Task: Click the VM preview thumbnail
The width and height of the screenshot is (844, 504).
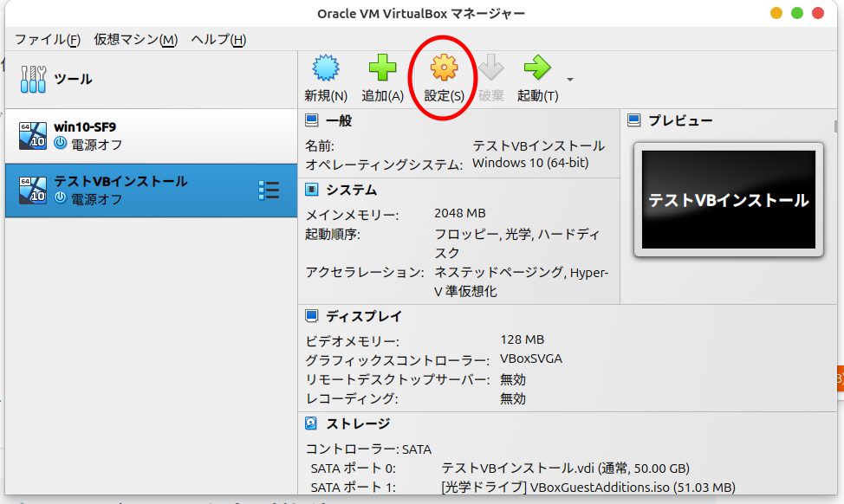Action: click(728, 200)
